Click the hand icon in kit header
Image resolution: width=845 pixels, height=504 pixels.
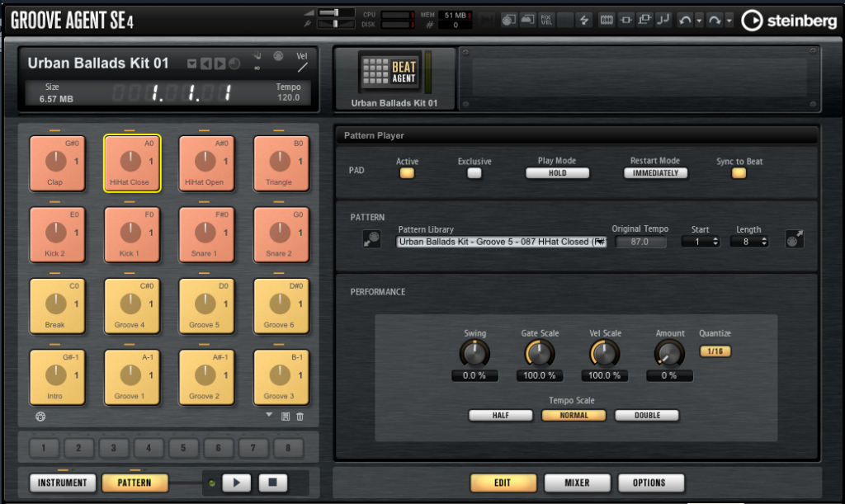(x=257, y=55)
